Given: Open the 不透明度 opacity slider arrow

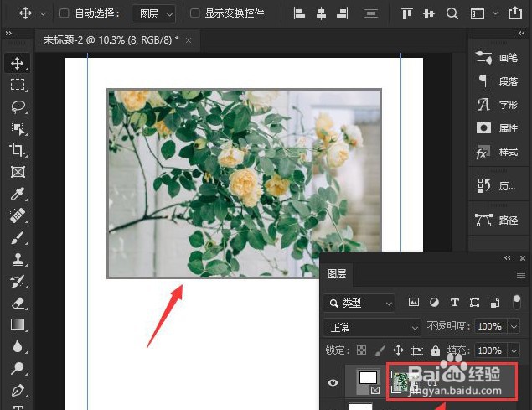Looking at the screenshot, I should [514, 327].
